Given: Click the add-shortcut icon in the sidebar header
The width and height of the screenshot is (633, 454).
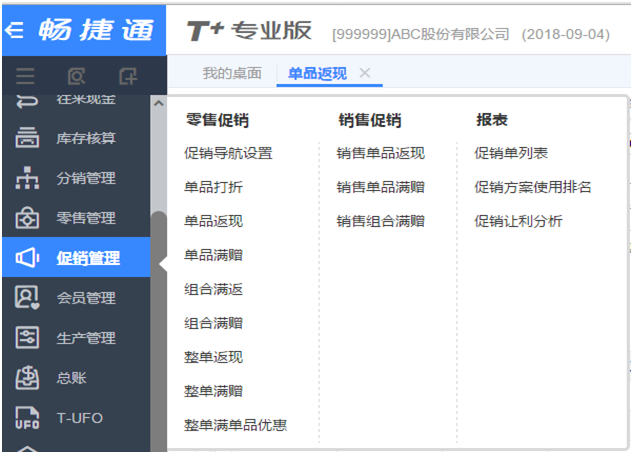Looking at the screenshot, I should click(127, 77).
